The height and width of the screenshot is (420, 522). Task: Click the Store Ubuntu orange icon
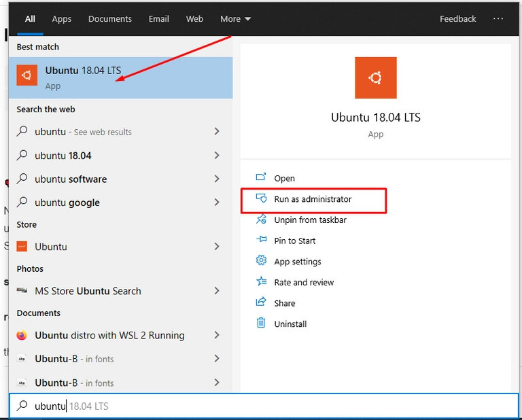pyautogui.click(x=22, y=247)
